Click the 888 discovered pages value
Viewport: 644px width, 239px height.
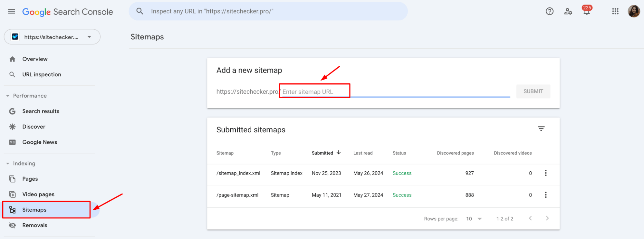point(469,195)
